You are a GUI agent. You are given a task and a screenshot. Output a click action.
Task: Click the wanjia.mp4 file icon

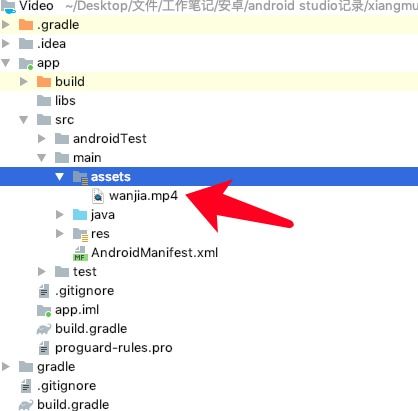(x=98, y=196)
